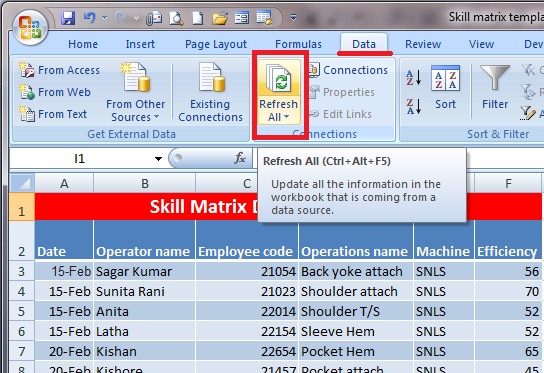Select the Data tab
The height and width of the screenshot is (373, 544).
(x=364, y=44)
